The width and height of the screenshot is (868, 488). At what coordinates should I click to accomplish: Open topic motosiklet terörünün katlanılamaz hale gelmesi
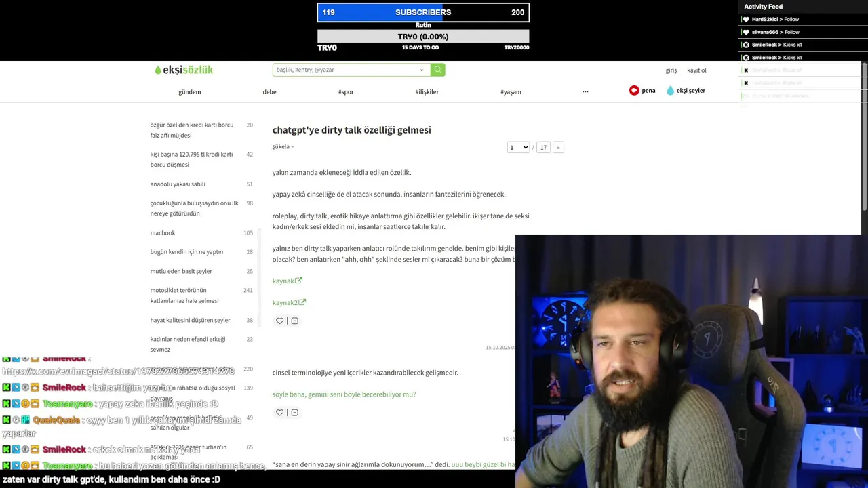184,296
